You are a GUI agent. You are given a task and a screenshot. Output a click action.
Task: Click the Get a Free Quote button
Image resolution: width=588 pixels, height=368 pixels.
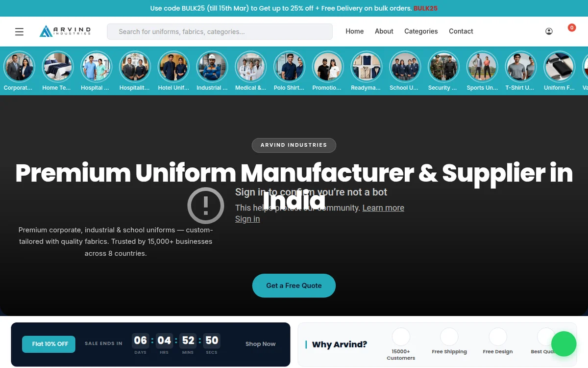click(x=294, y=286)
